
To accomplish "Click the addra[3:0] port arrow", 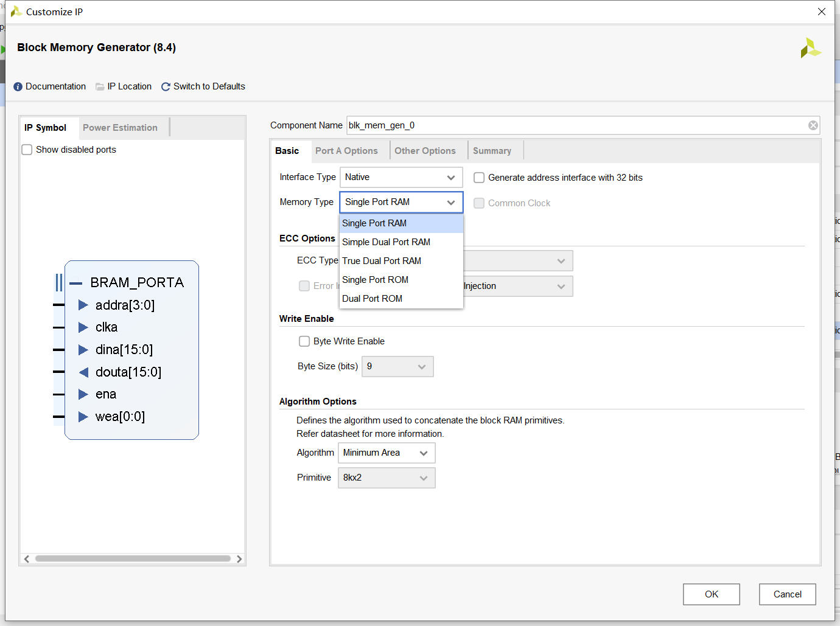I will 83,305.
